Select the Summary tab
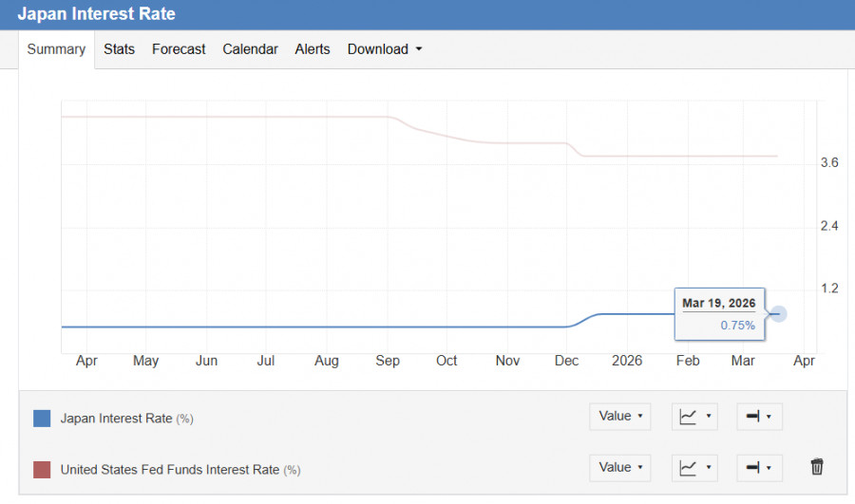The width and height of the screenshot is (855, 504). pos(56,49)
